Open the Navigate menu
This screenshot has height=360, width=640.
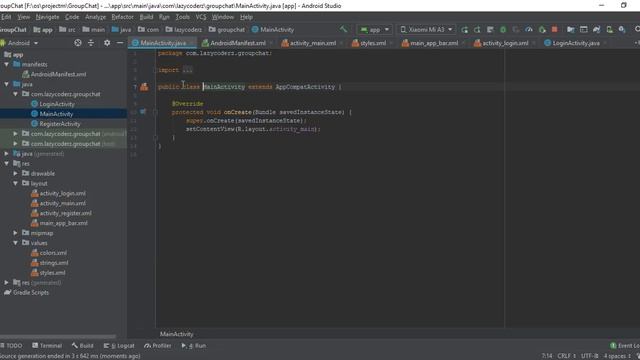pos(47,17)
